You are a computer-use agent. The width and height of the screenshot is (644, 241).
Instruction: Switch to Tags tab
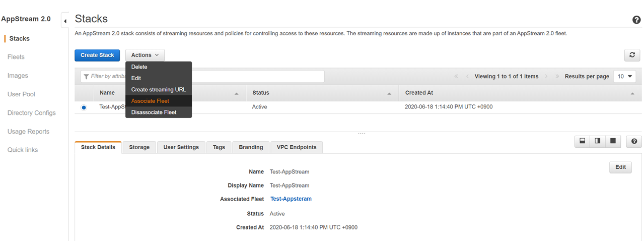point(219,147)
